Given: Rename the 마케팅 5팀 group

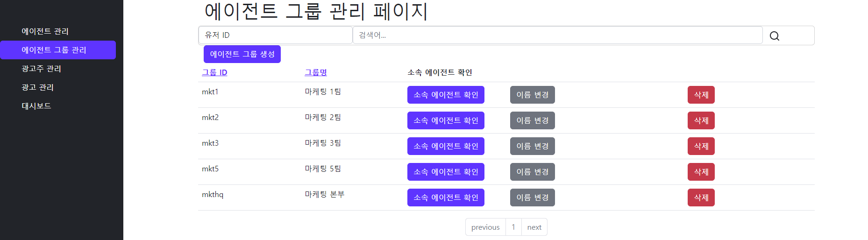Looking at the screenshot, I should [x=532, y=172].
